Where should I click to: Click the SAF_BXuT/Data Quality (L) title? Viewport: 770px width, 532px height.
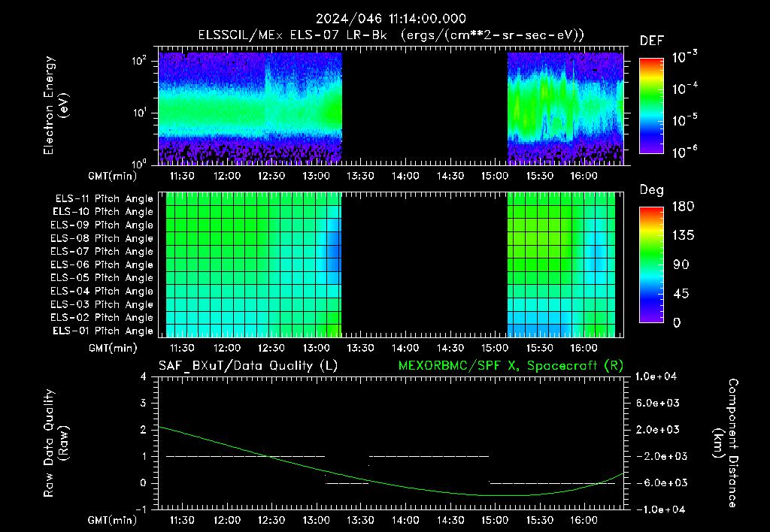click(x=248, y=366)
